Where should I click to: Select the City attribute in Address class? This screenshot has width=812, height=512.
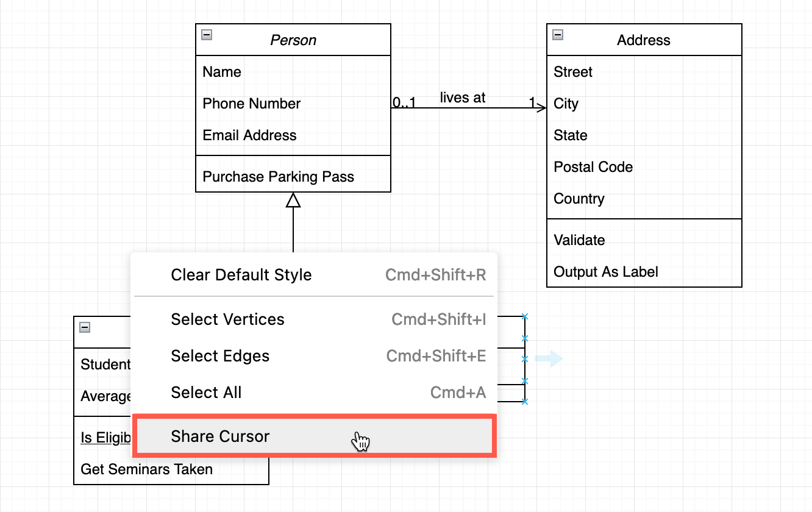click(566, 104)
